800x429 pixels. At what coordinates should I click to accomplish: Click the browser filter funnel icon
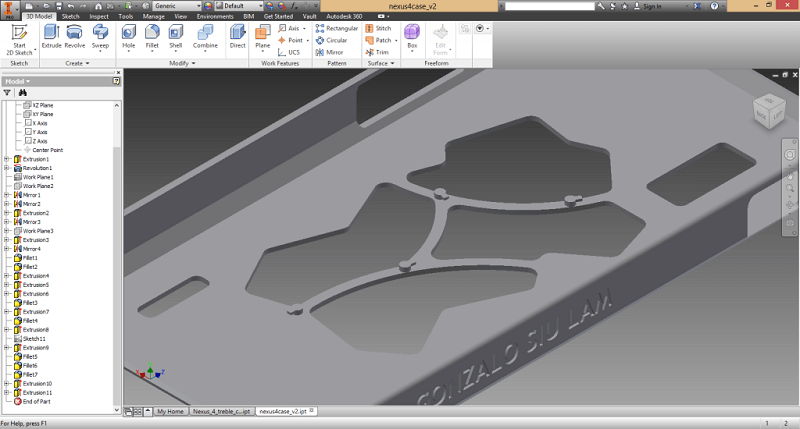(7, 93)
